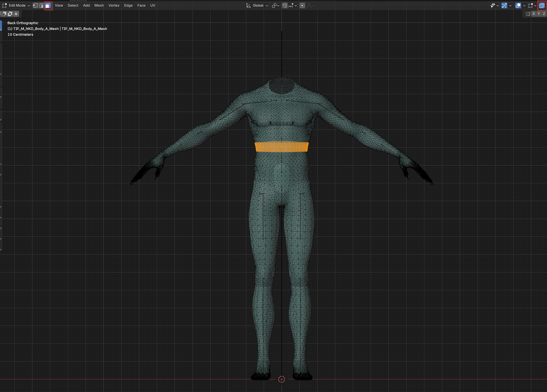Click the mesh symmetry butterfly icon
The image size is (547, 392).
click(528, 14)
